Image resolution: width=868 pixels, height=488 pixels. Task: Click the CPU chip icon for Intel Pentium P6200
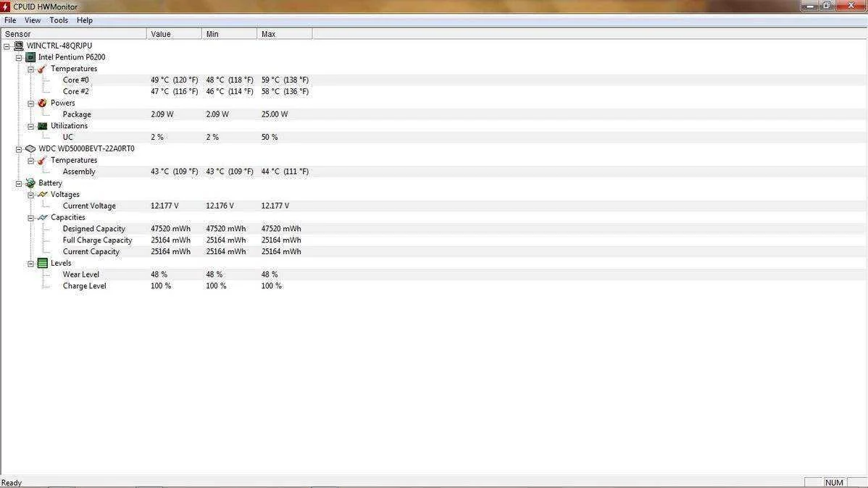[30, 57]
